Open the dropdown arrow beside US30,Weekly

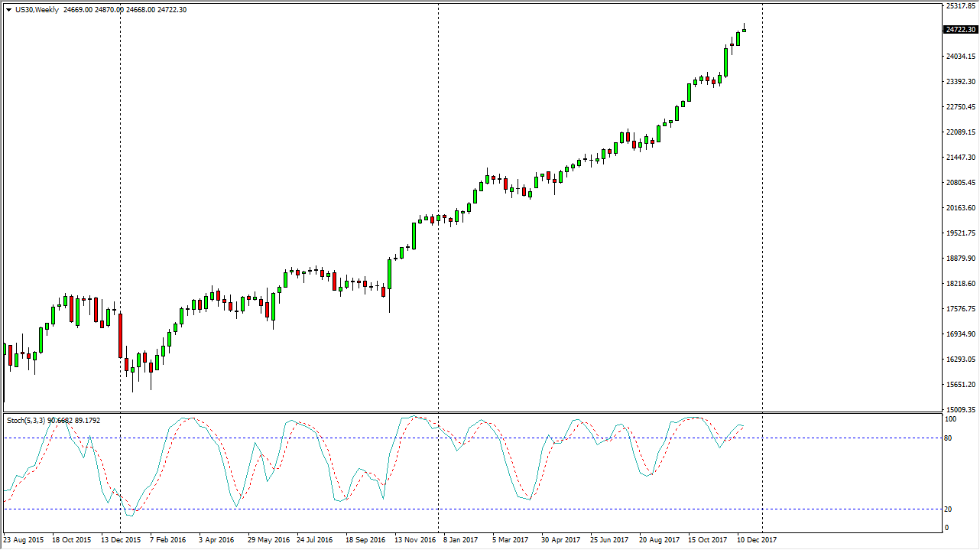click(x=8, y=10)
